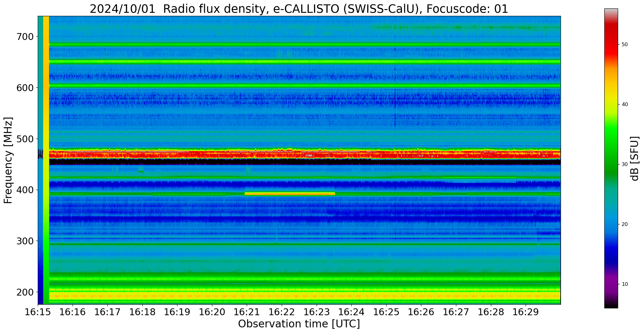
Task: Click the 16:24 time tick label
Action: [352, 312]
